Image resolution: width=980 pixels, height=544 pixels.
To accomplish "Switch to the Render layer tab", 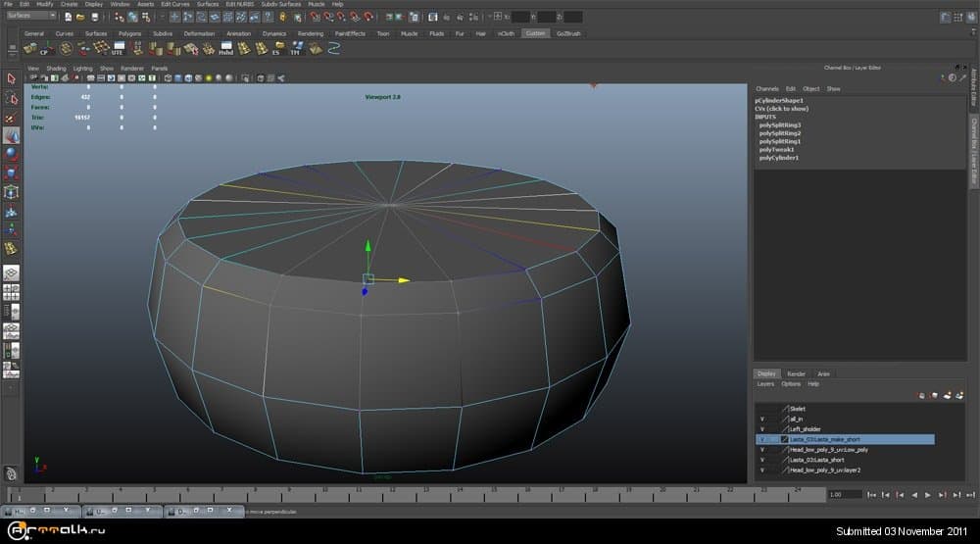I will point(797,373).
